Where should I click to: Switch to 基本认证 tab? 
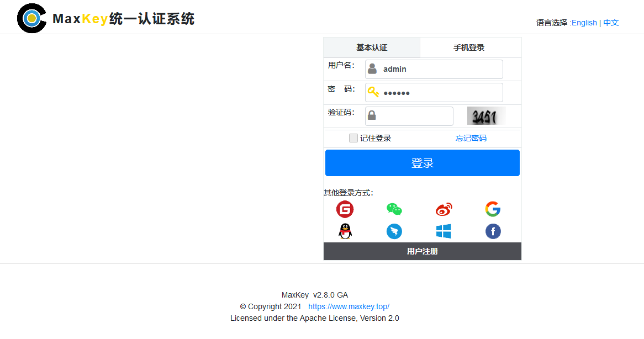coord(372,47)
